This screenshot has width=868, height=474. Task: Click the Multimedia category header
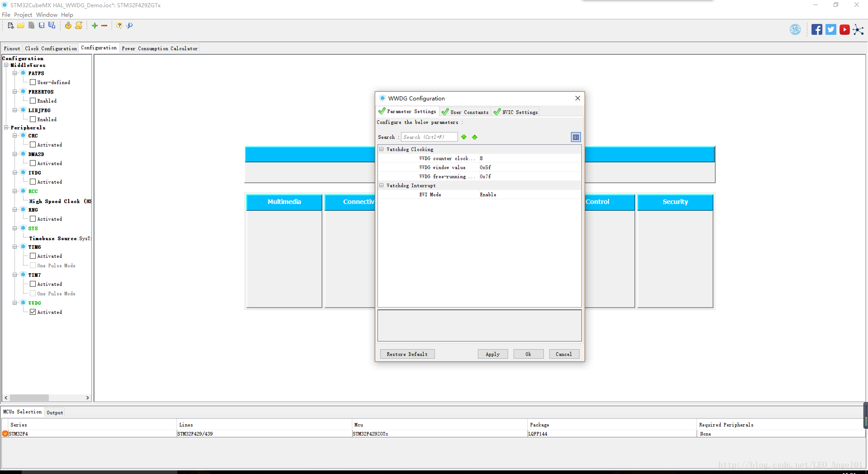[284, 202]
